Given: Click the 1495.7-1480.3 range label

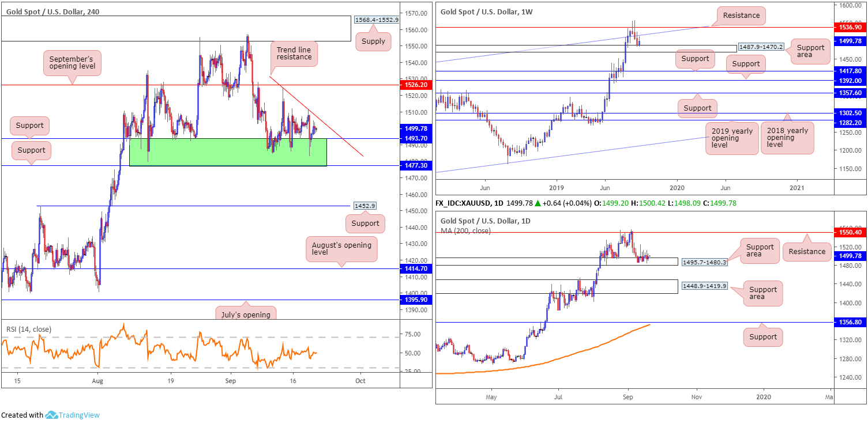Looking at the screenshot, I should point(705,262).
